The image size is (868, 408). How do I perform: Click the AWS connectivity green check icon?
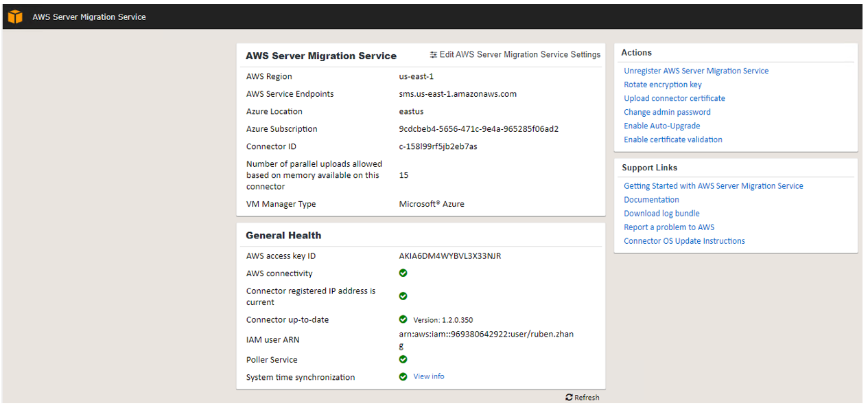click(x=403, y=273)
